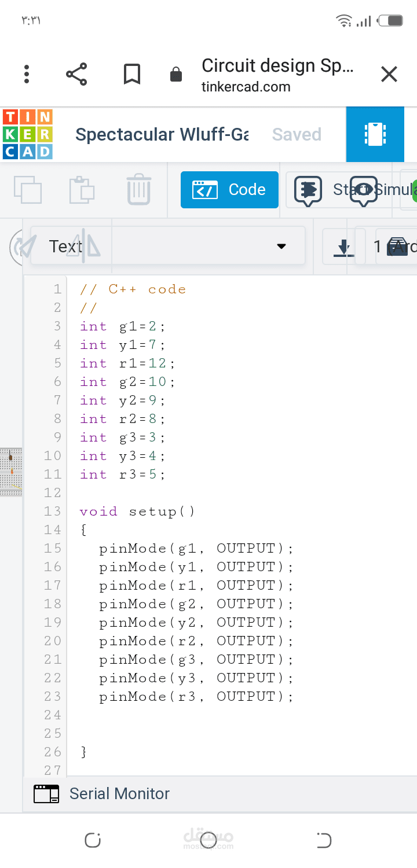This screenshot has width=417, height=868.
Task: Tap the Android recent apps button
Action: tap(93, 840)
